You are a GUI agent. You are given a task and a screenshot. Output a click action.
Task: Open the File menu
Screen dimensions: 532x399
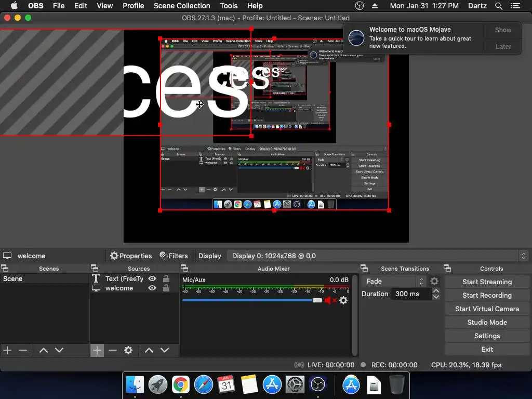59,6
